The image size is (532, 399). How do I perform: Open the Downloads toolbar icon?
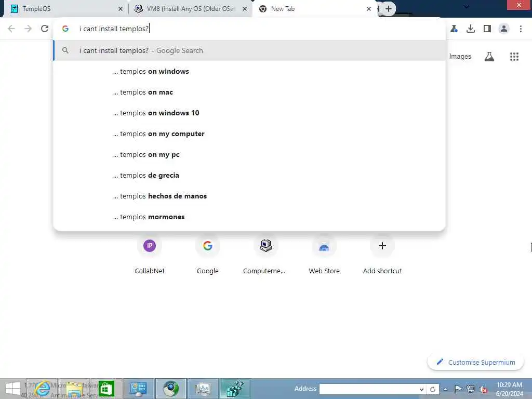coord(471,29)
